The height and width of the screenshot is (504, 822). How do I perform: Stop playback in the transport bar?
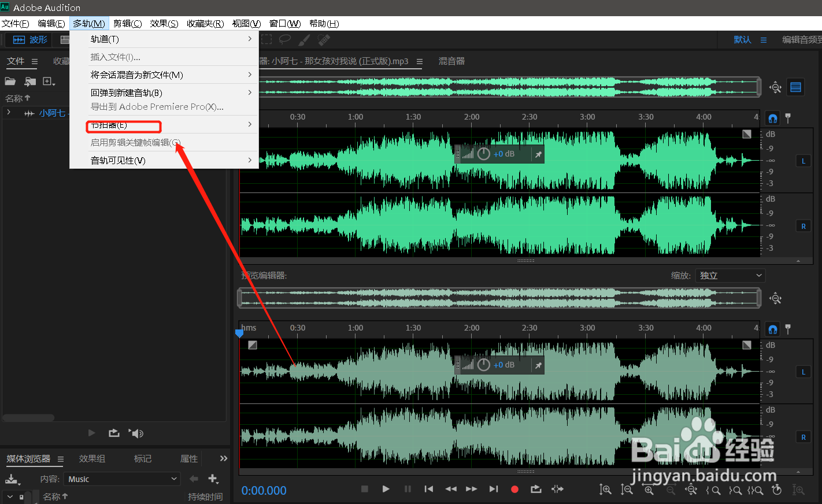365,489
